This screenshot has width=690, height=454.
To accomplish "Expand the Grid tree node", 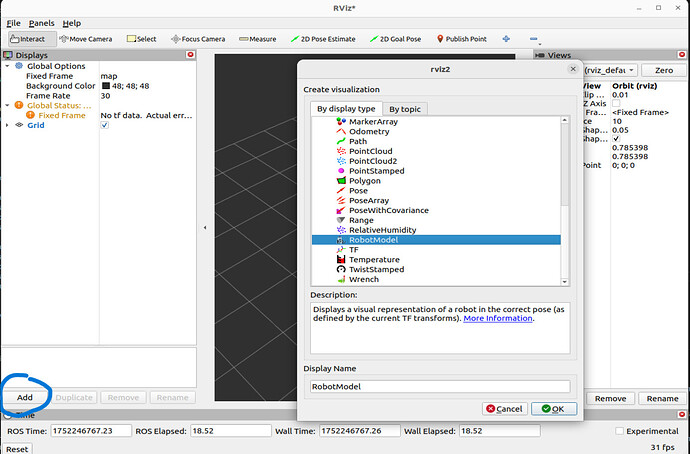I will (7, 125).
